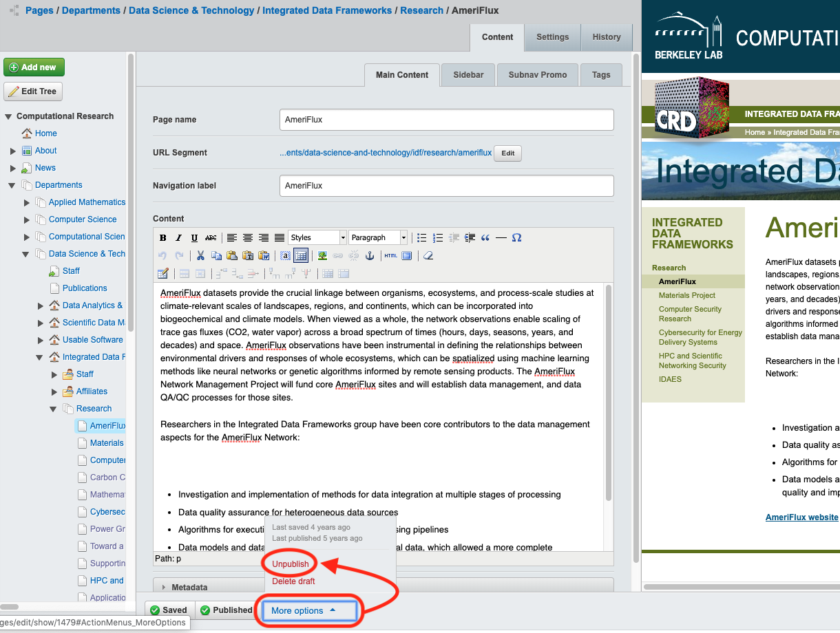The width and height of the screenshot is (840, 633).
Task: Expand the About tree node
Action: click(x=13, y=151)
